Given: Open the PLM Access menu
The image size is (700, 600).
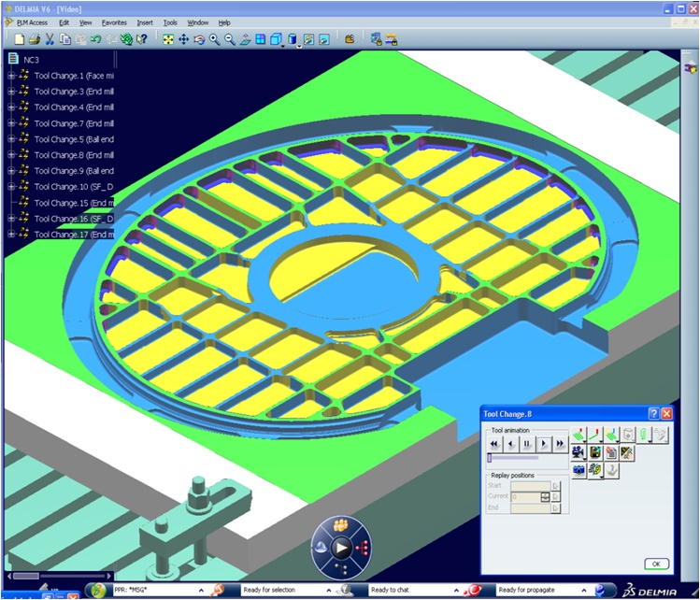Looking at the screenshot, I should pyautogui.click(x=32, y=22).
